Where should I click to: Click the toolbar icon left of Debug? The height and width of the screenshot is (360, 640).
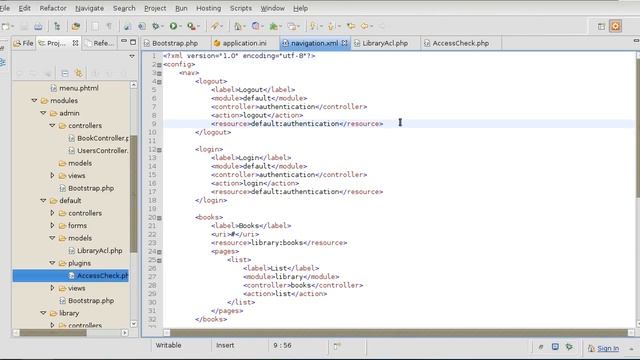point(141,27)
